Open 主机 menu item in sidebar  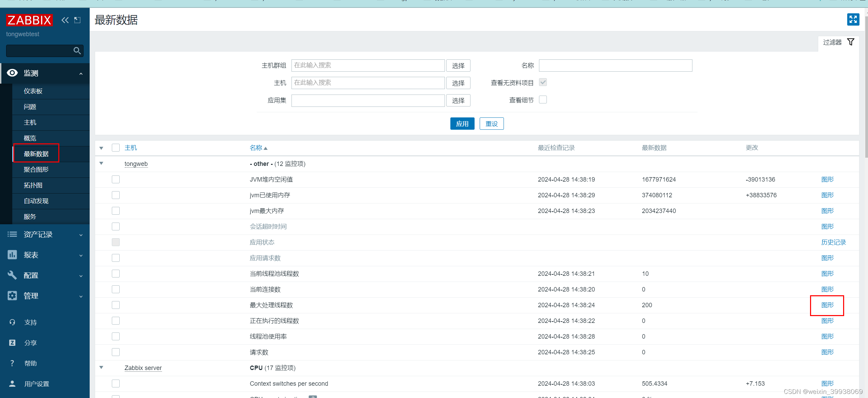click(51, 123)
